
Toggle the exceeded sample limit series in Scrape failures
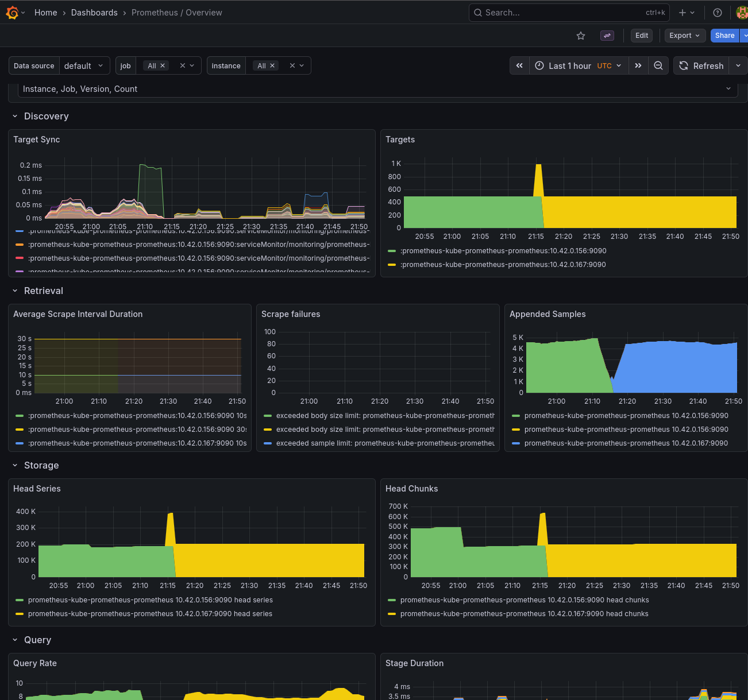379,443
